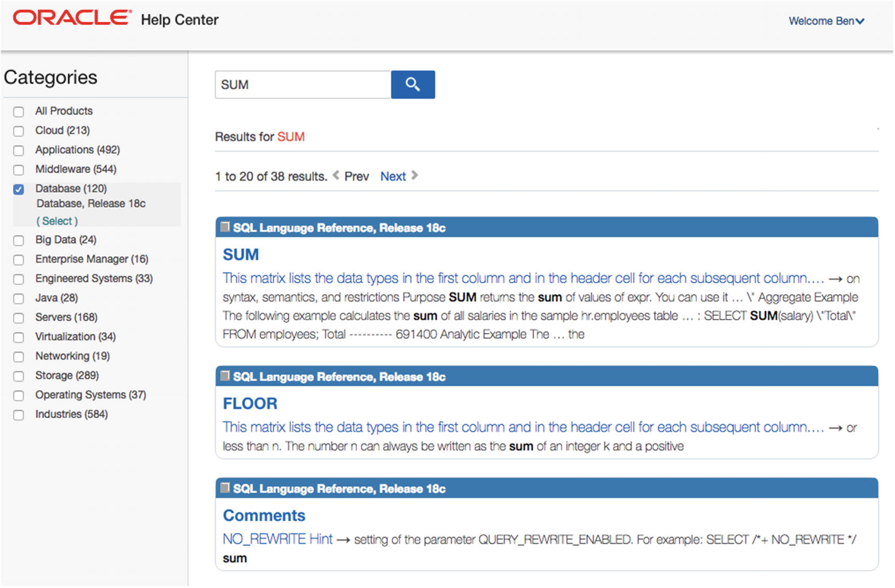Tick the Storage (289) checkbox
The width and height of the screenshot is (895, 588).
(19, 376)
